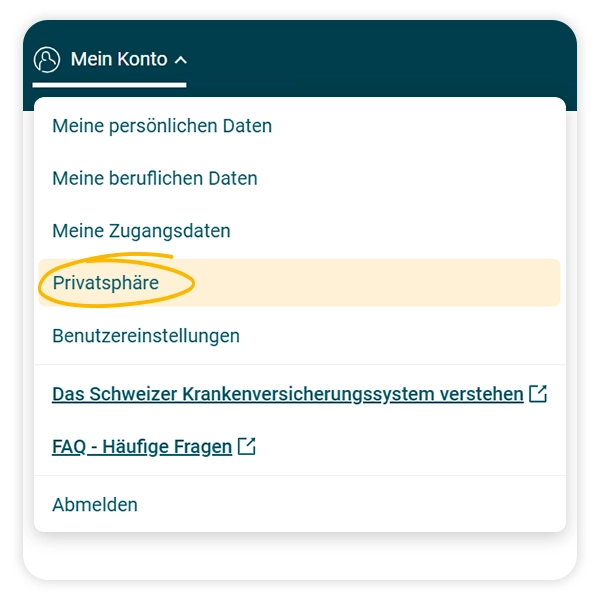This screenshot has width=600, height=600.
Task: Choose Benutzereinstellungen from the menu
Action: pyautogui.click(x=146, y=336)
